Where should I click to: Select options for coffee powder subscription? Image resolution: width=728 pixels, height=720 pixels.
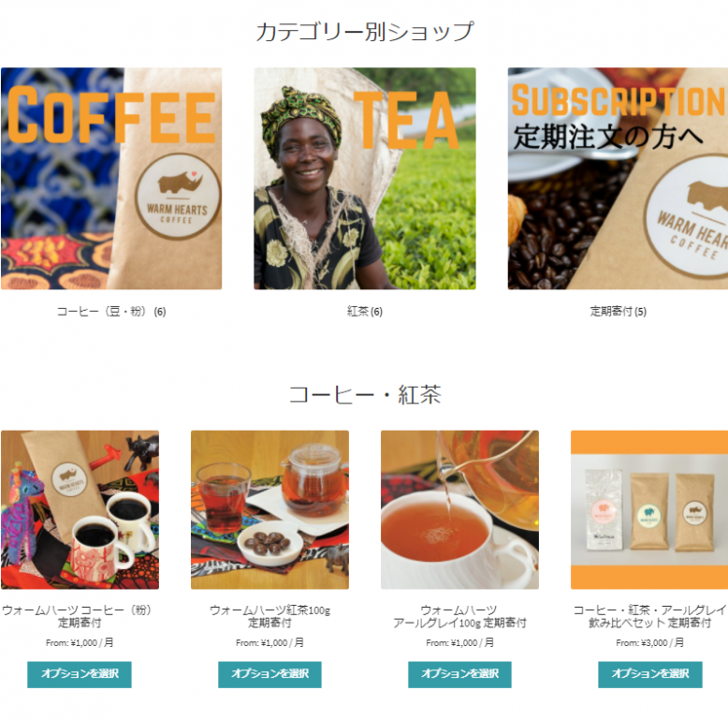coord(80,674)
